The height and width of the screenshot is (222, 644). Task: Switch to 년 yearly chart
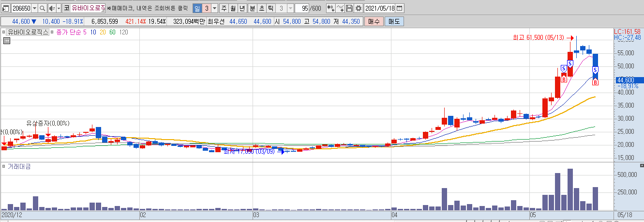(x=242, y=8)
